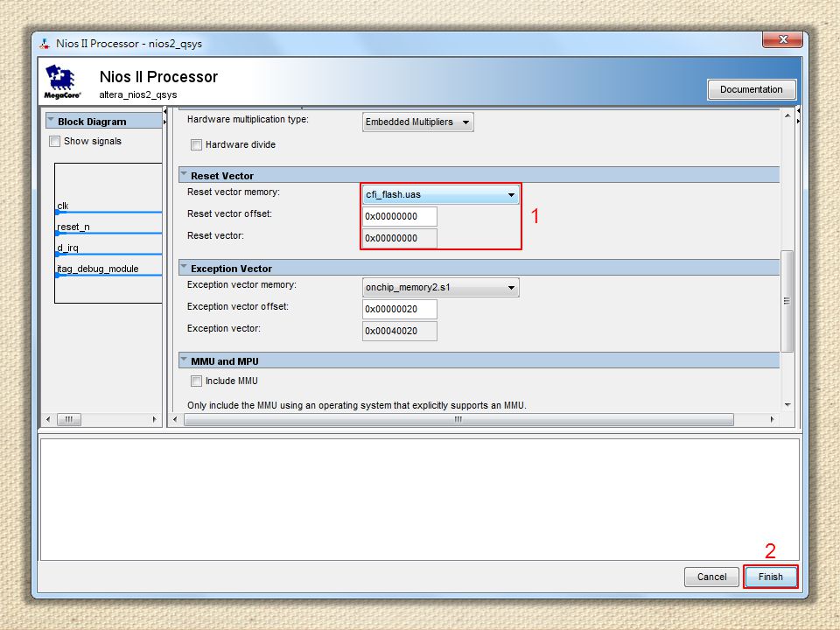The width and height of the screenshot is (840, 630).
Task: Click the Block Diagram horizontal scrollbar thumb
Action: pyautogui.click(x=69, y=419)
